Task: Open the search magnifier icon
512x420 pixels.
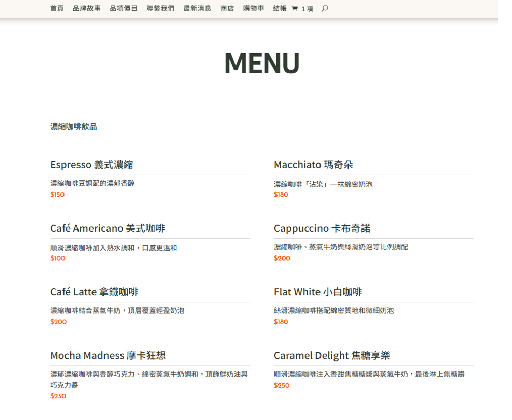Action: tap(325, 9)
